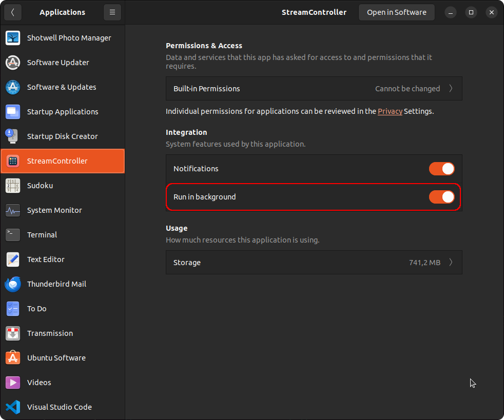504x420 pixels.
Task: Select the System Monitor label
Action: pos(54,210)
